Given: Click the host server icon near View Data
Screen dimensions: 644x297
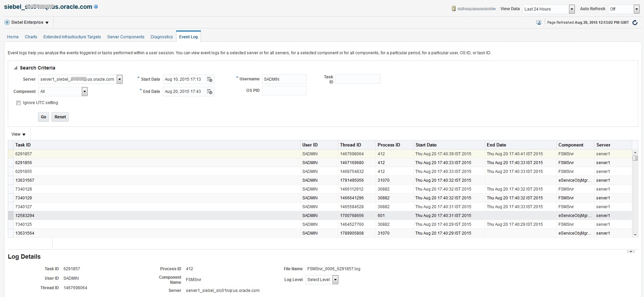Looking at the screenshot, I should pos(454,9).
